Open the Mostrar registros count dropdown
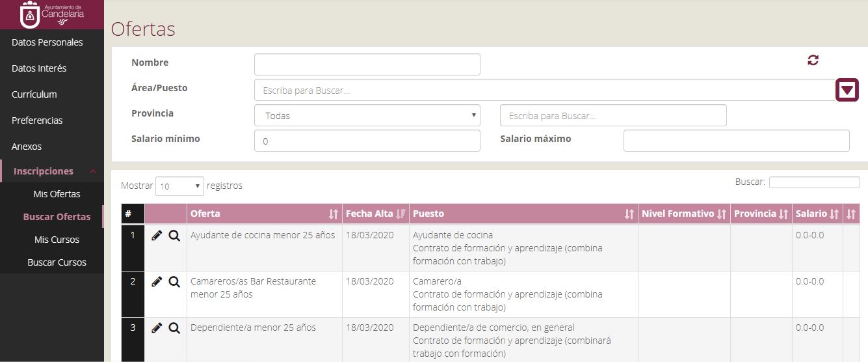Image resolution: width=868 pixels, height=362 pixels. click(179, 186)
